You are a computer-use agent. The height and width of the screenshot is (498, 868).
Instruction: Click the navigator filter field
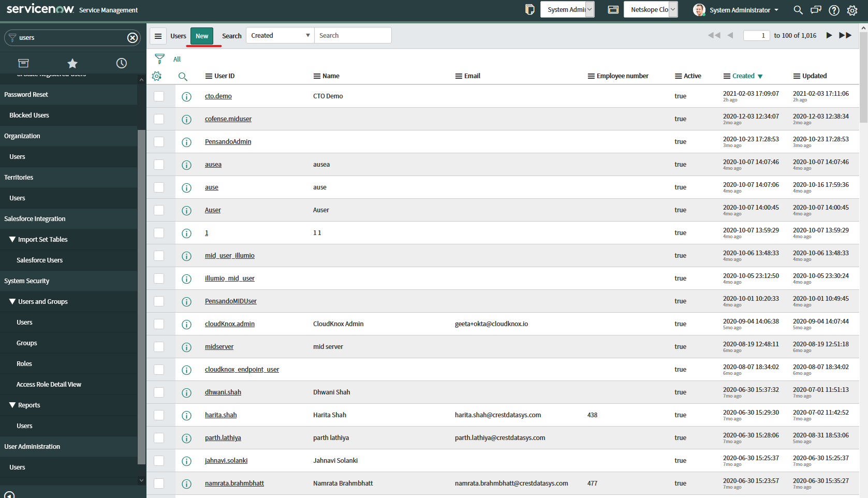pos(72,38)
